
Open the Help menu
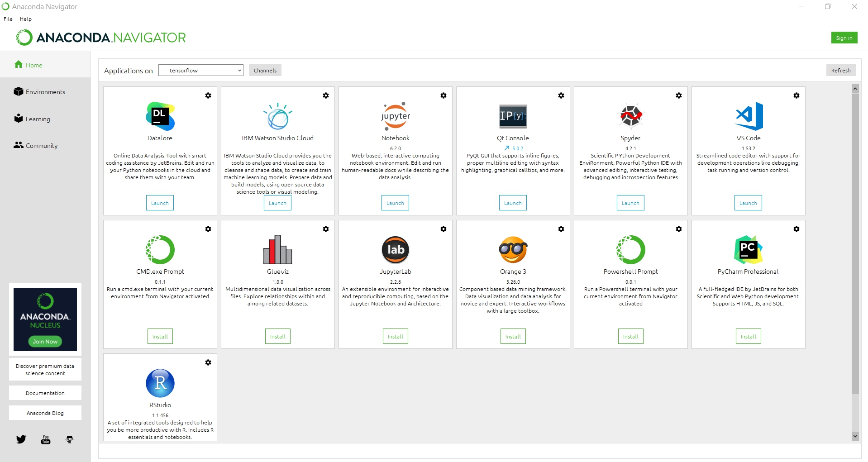[x=26, y=19]
